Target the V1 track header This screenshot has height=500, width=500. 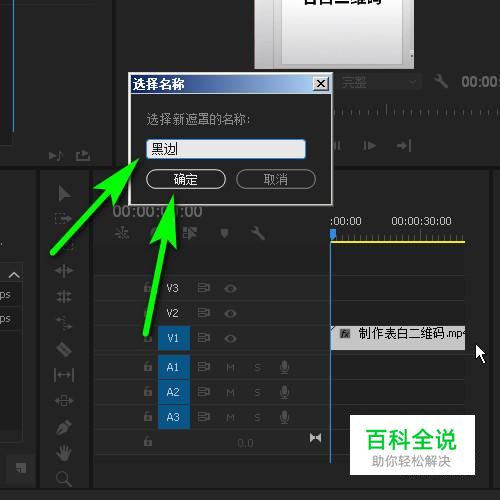174,338
